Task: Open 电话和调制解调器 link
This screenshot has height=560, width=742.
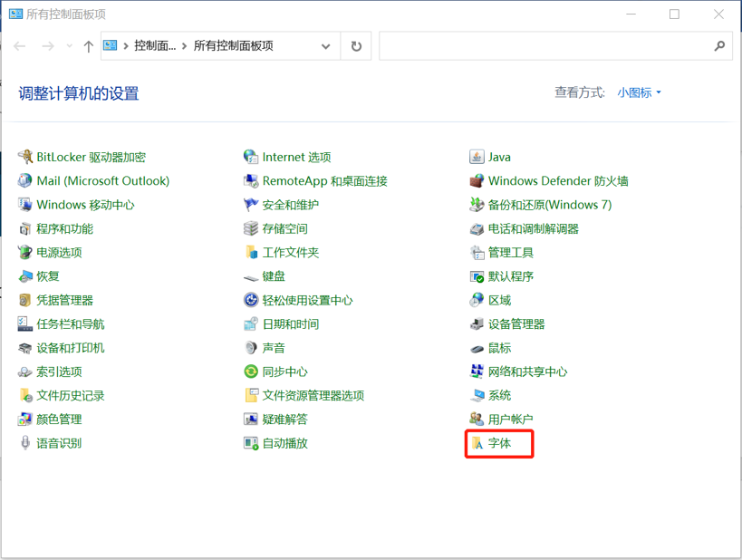Action: (534, 228)
